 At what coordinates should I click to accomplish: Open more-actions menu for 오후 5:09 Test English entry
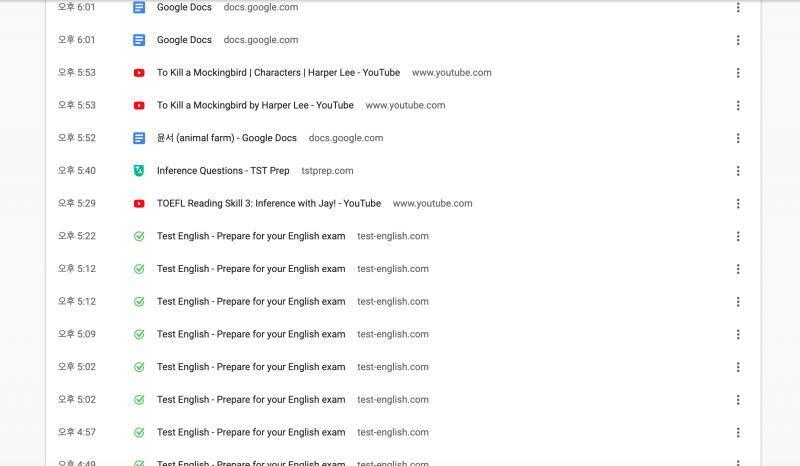coord(738,334)
